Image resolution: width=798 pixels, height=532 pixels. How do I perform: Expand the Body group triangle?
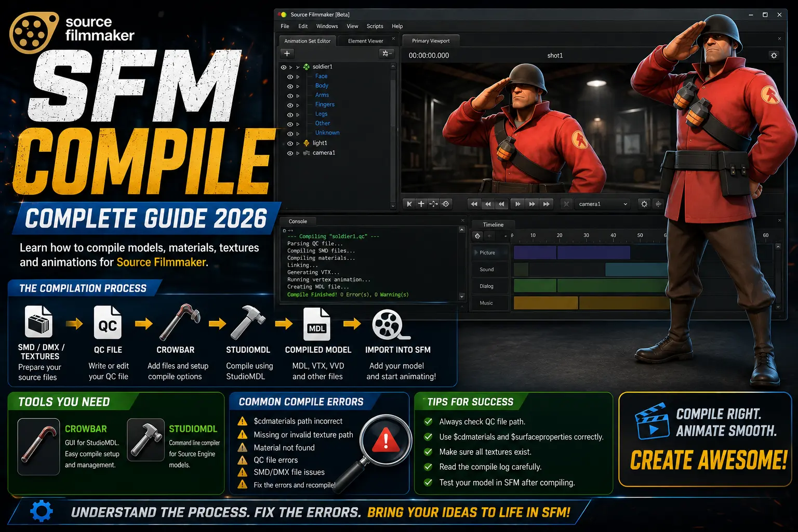(298, 86)
